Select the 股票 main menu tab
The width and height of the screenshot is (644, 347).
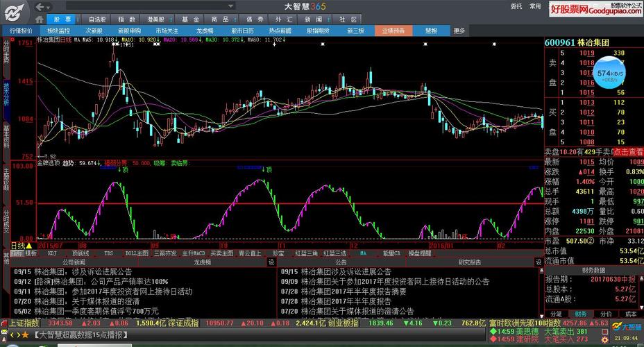coord(62,19)
